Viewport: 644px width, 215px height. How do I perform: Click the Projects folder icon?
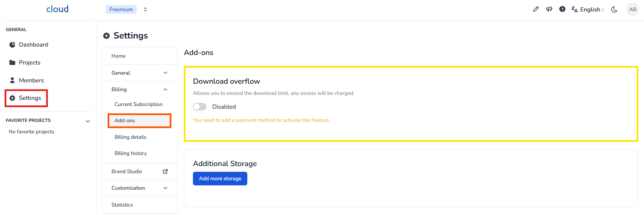(12, 62)
